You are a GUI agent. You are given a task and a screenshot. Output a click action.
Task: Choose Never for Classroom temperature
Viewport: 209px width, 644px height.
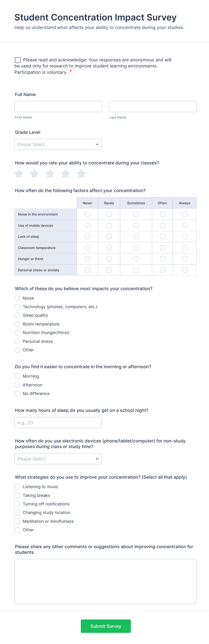(x=87, y=247)
